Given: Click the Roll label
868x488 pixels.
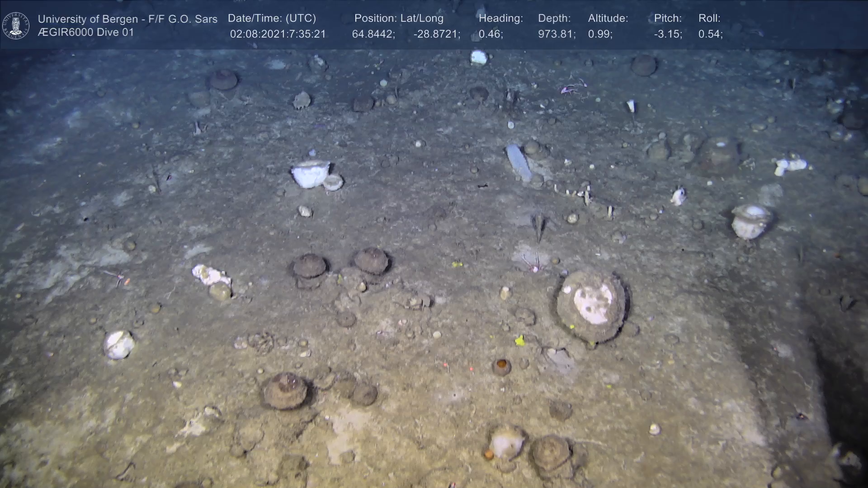Looking at the screenshot, I should [x=709, y=18].
